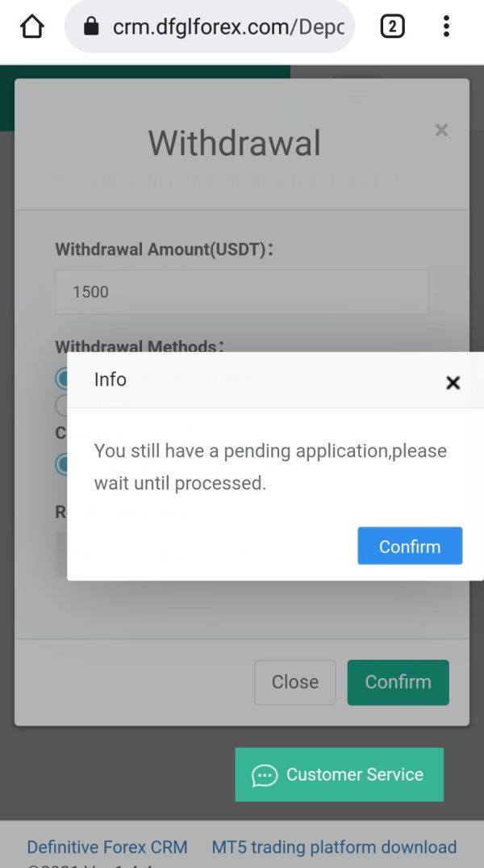Open the Definitive Forex CRM link

(107, 847)
